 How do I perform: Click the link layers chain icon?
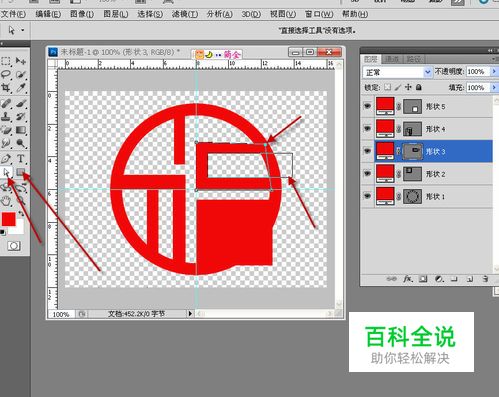coord(392,279)
